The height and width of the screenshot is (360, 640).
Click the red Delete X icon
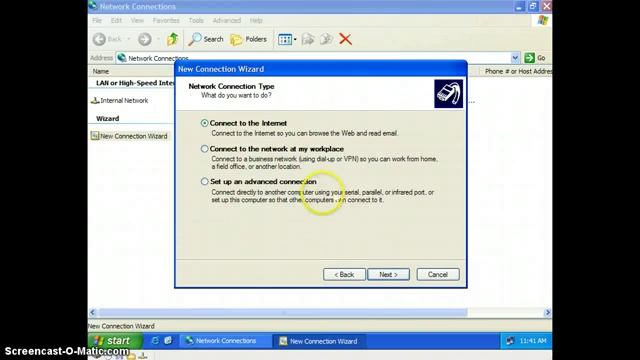pos(345,39)
